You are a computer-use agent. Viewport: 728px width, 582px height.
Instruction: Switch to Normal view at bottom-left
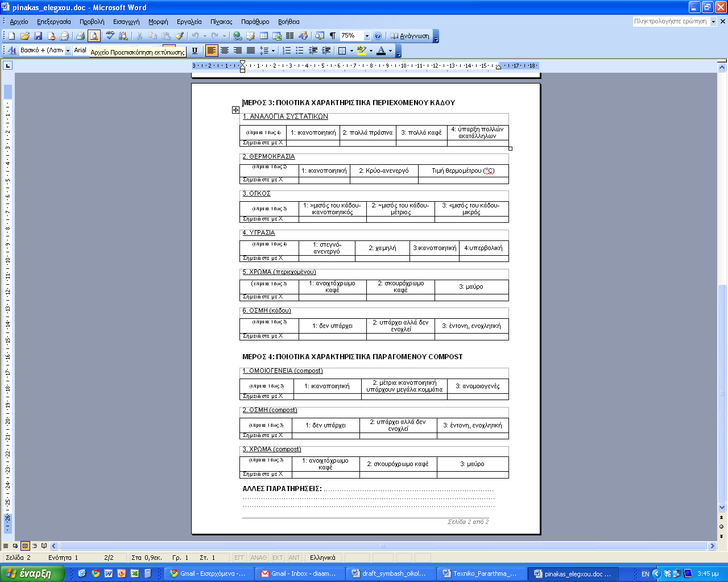click(x=6, y=546)
